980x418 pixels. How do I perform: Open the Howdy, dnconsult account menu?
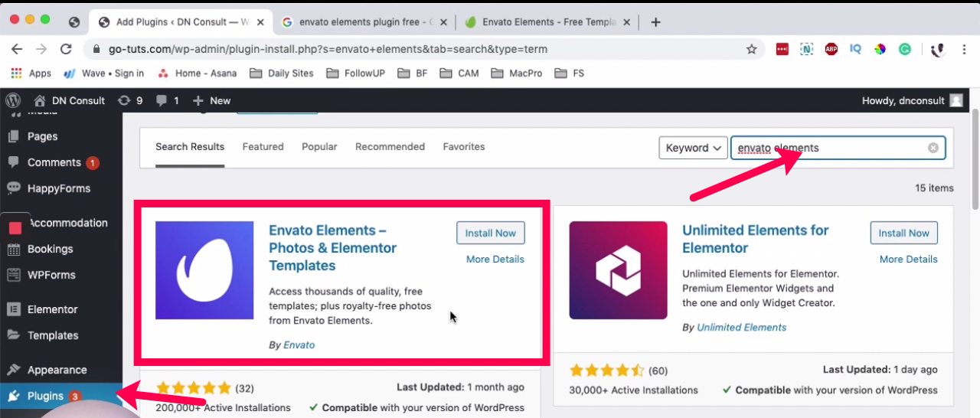913,100
